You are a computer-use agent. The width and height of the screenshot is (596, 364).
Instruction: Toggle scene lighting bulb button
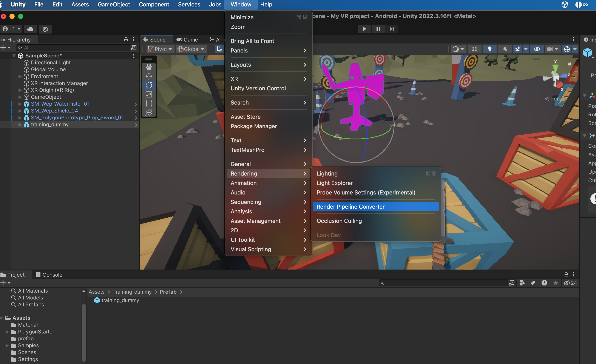(489, 49)
